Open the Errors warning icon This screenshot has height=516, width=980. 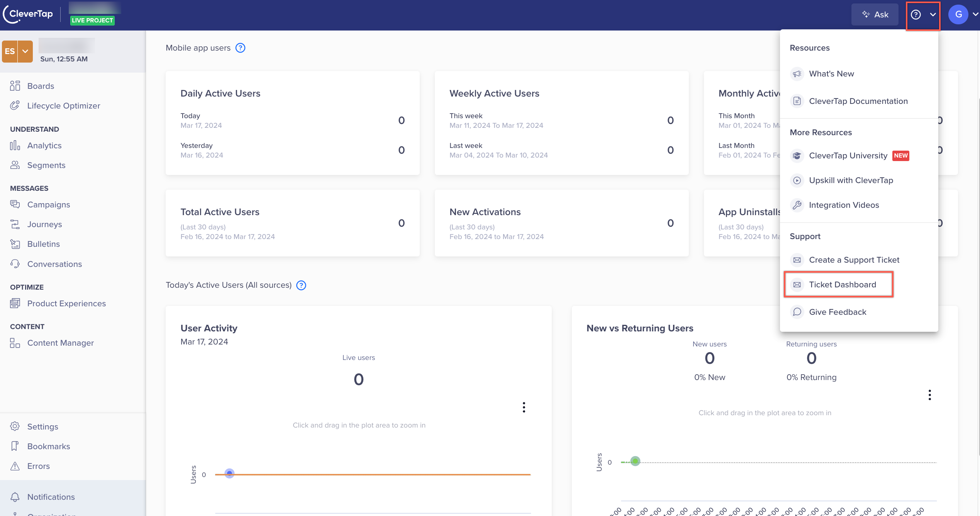[15, 466]
